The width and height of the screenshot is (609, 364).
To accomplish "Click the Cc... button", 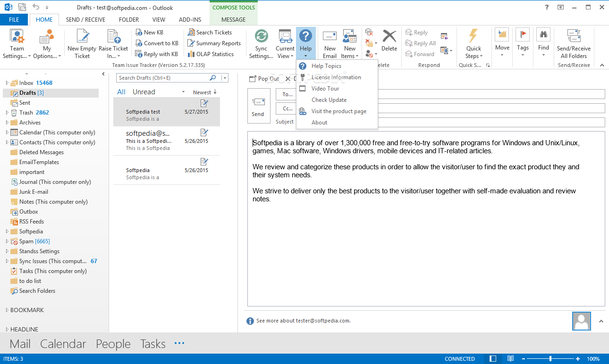I will point(287,108).
